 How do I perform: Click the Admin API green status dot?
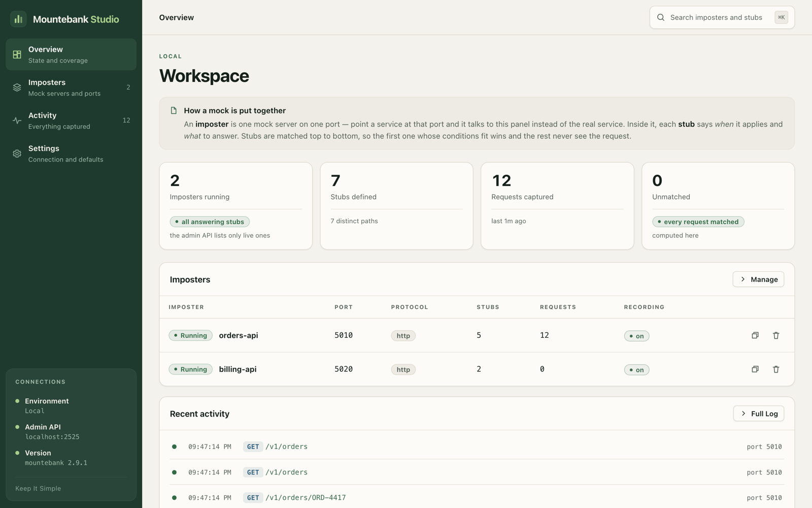tap(17, 427)
